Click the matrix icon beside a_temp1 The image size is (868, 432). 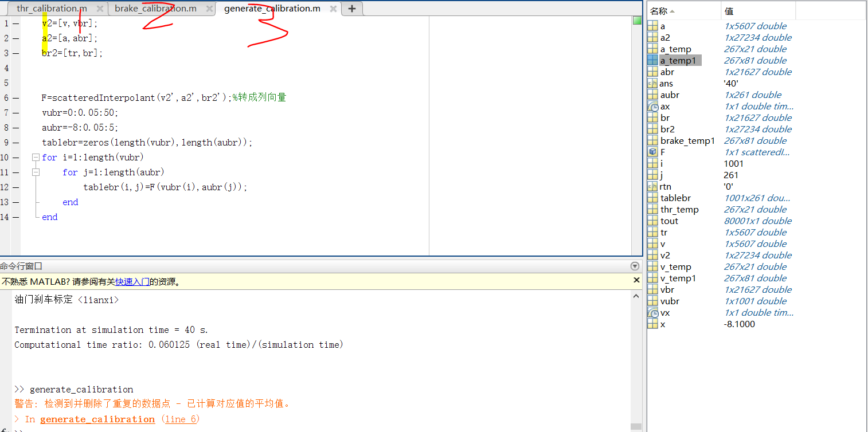click(652, 60)
